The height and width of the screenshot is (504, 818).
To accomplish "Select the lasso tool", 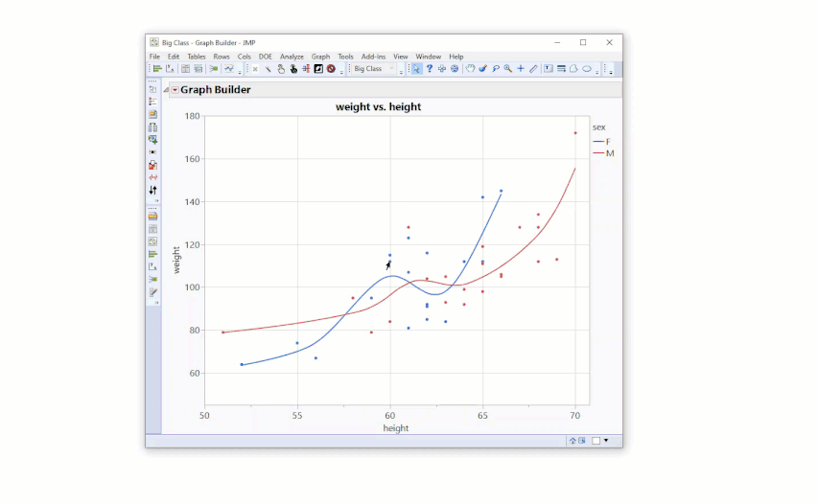I will [x=496, y=69].
